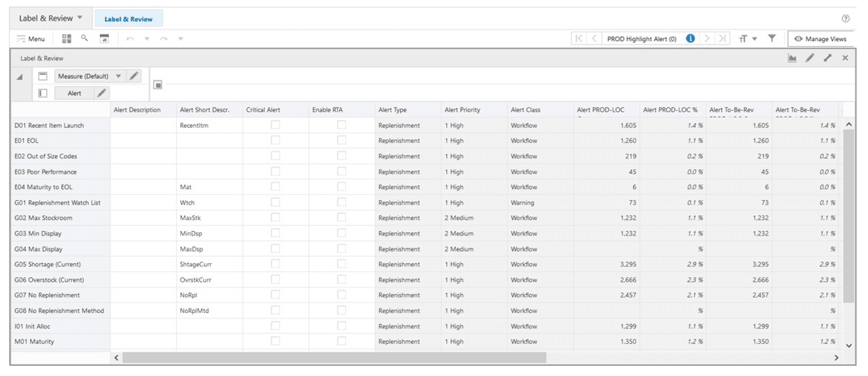Open the Label & Review title dropdown

(80, 18)
